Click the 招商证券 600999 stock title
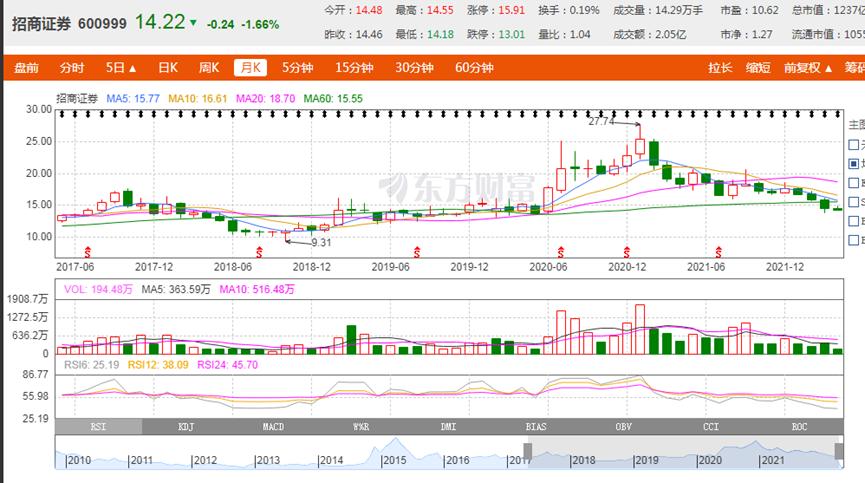The height and width of the screenshot is (483, 865). (x=69, y=24)
